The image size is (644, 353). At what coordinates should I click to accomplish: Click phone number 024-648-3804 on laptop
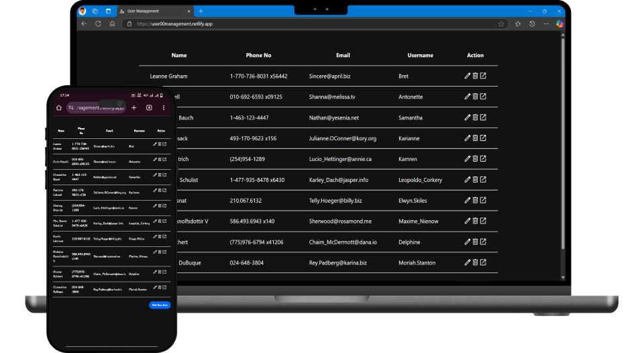[x=246, y=262]
